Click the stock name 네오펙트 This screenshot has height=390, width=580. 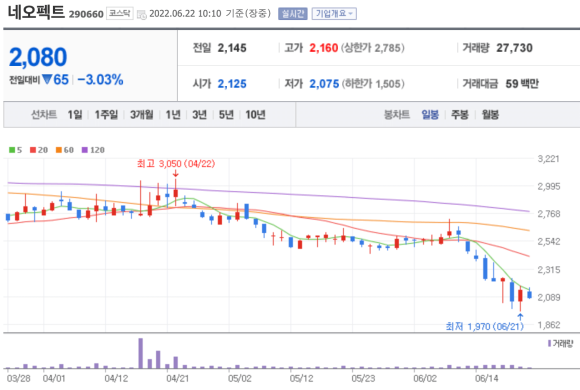coord(36,12)
